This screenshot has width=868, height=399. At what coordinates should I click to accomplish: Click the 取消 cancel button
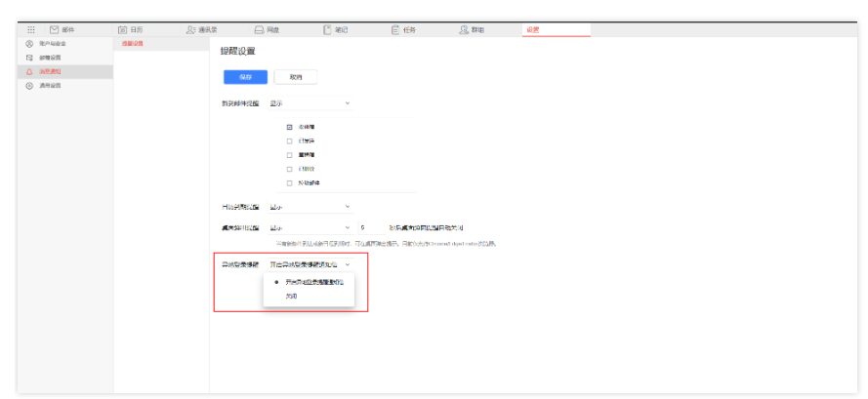pos(296,77)
